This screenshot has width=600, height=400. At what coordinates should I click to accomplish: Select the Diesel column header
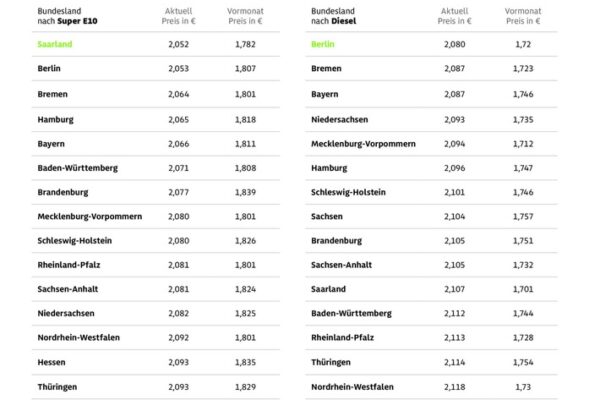tap(334, 16)
